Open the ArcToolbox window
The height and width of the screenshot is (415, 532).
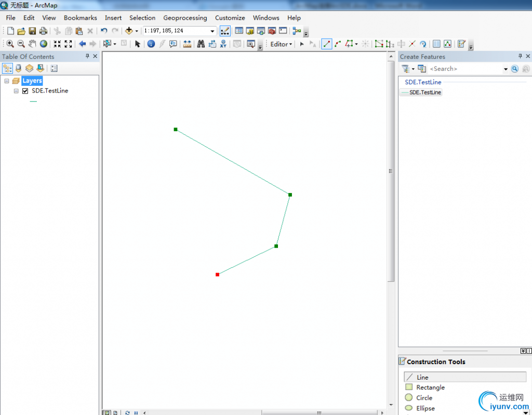point(272,31)
